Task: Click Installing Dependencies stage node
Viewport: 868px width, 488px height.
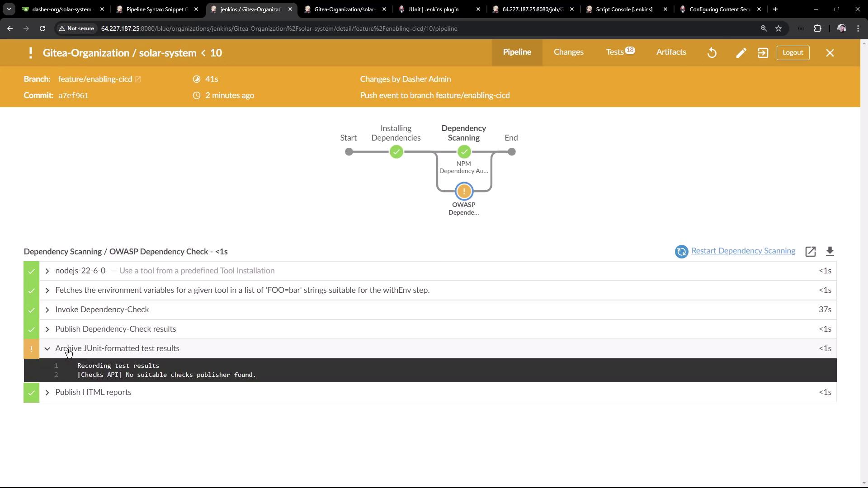Action: 396,152
